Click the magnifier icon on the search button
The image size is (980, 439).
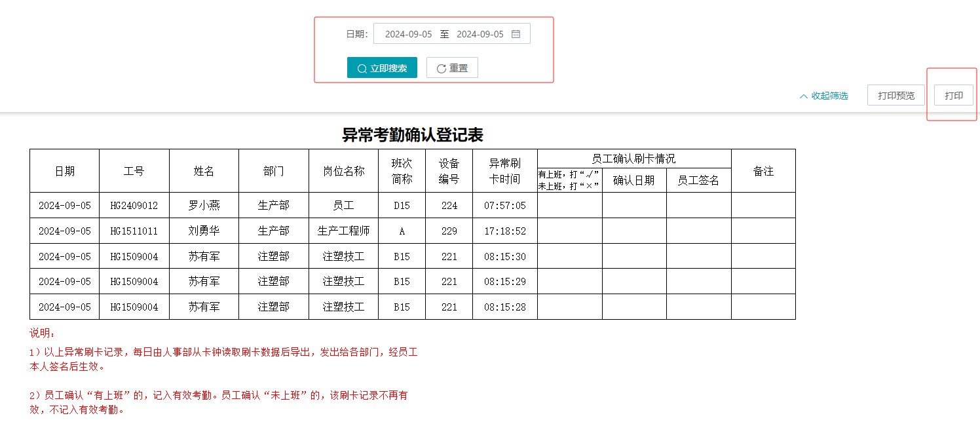point(362,67)
